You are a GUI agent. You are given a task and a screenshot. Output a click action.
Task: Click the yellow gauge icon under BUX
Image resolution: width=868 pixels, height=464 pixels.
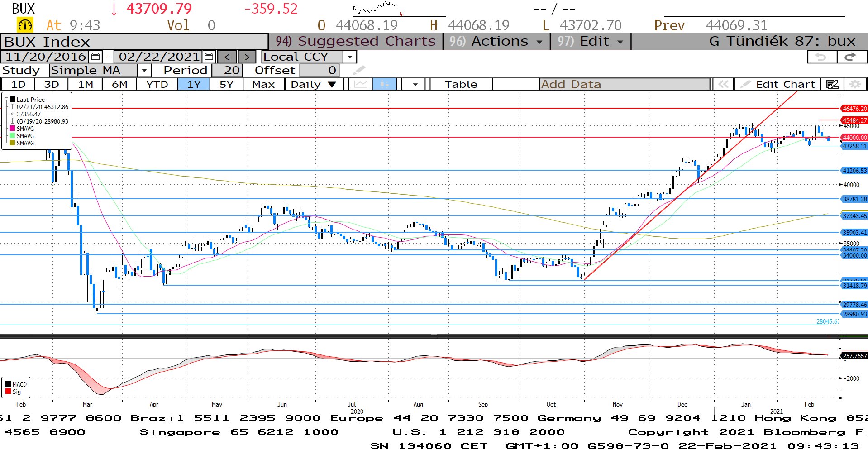point(25,25)
